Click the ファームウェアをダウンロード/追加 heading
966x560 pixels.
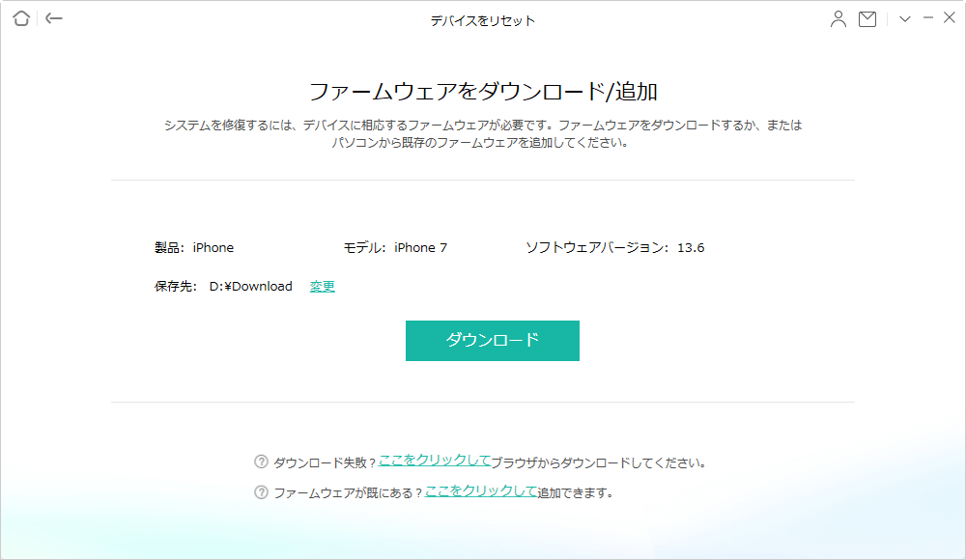click(x=483, y=90)
